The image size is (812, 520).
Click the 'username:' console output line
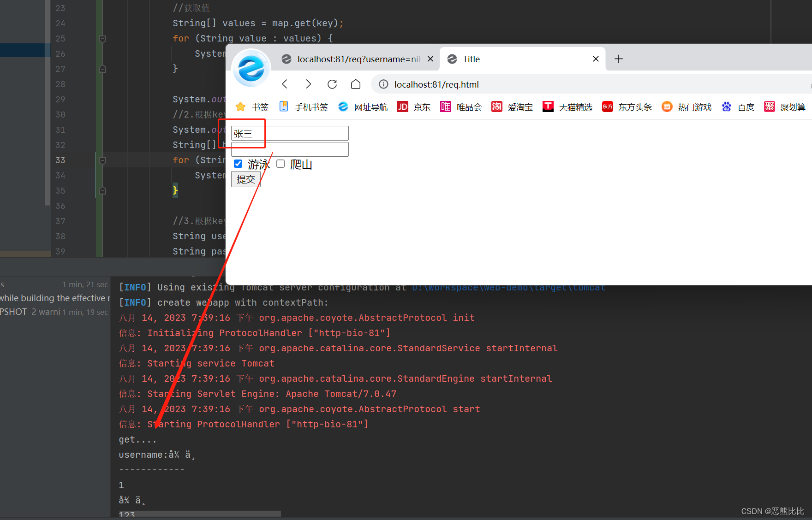[157, 455]
